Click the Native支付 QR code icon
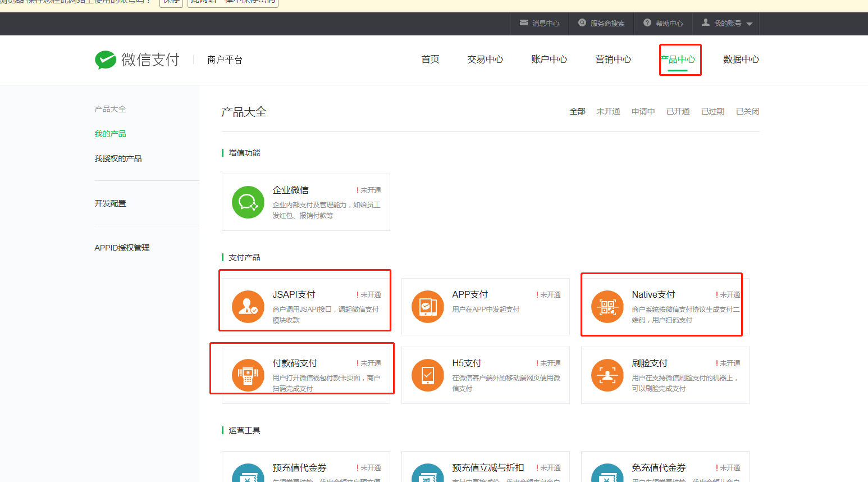 (607, 307)
